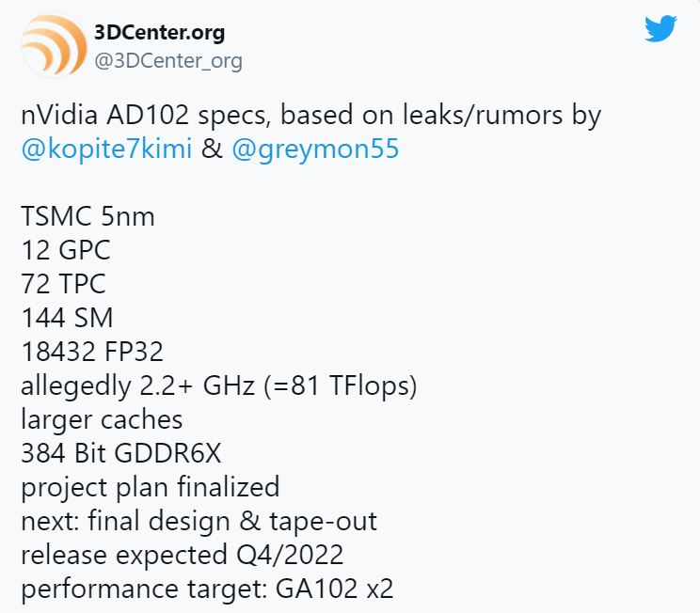Click the Twitter bird logo

pyautogui.click(x=660, y=28)
